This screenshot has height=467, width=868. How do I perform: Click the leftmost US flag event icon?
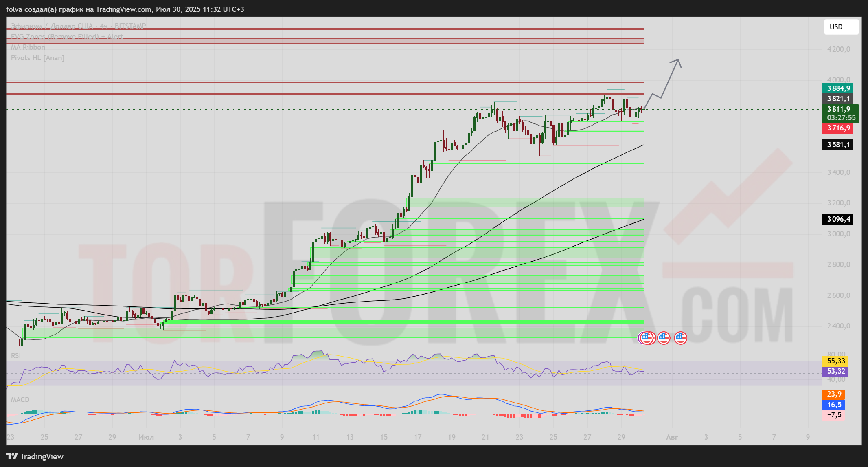click(647, 338)
